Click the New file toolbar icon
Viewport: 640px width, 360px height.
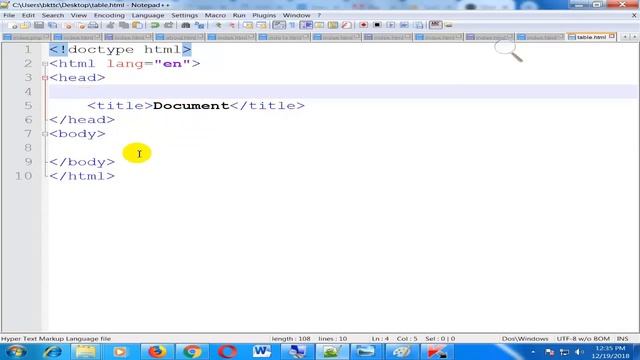13,25
